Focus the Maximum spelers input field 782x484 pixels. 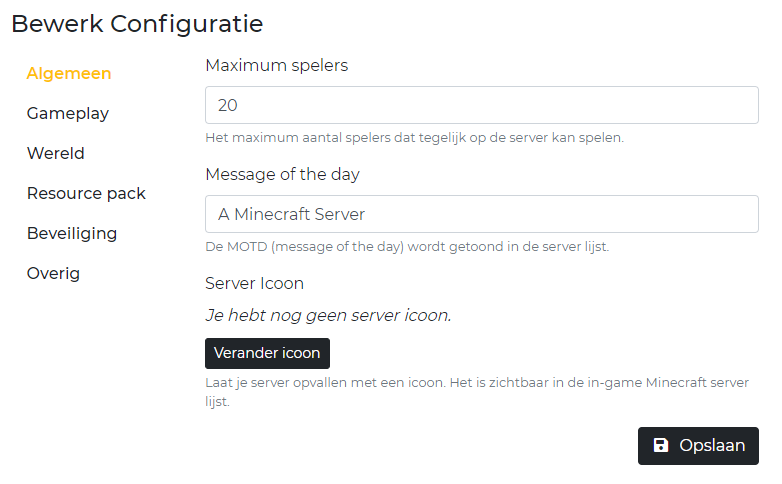tap(482, 105)
